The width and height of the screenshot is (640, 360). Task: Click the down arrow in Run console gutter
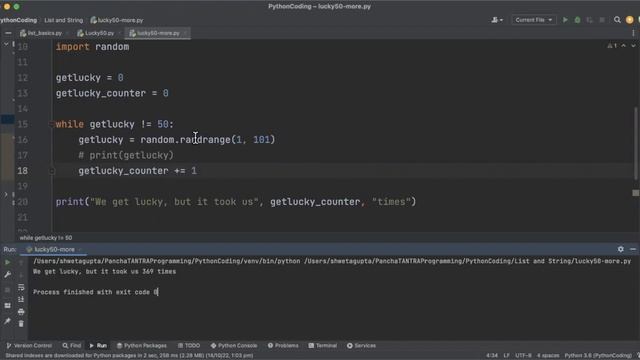click(x=21, y=275)
